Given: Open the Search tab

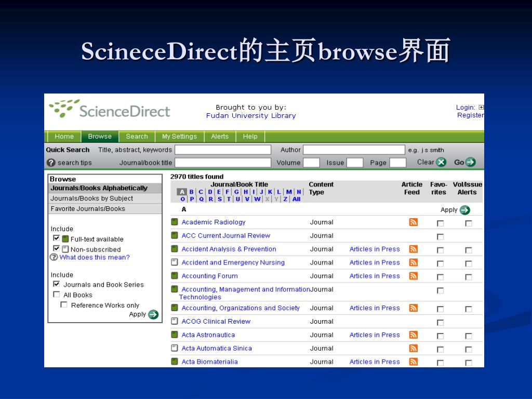Looking at the screenshot, I should (137, 137).
